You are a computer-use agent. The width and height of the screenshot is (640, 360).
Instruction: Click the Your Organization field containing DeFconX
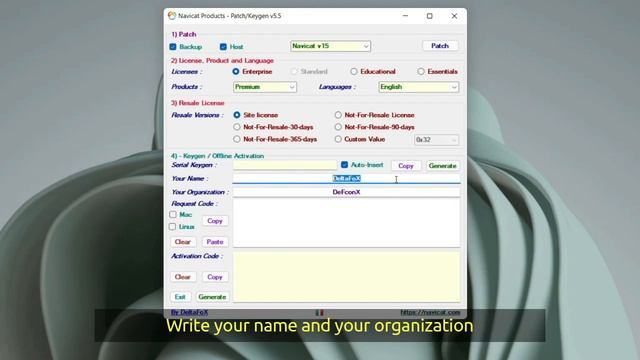(x=347, y=192)
